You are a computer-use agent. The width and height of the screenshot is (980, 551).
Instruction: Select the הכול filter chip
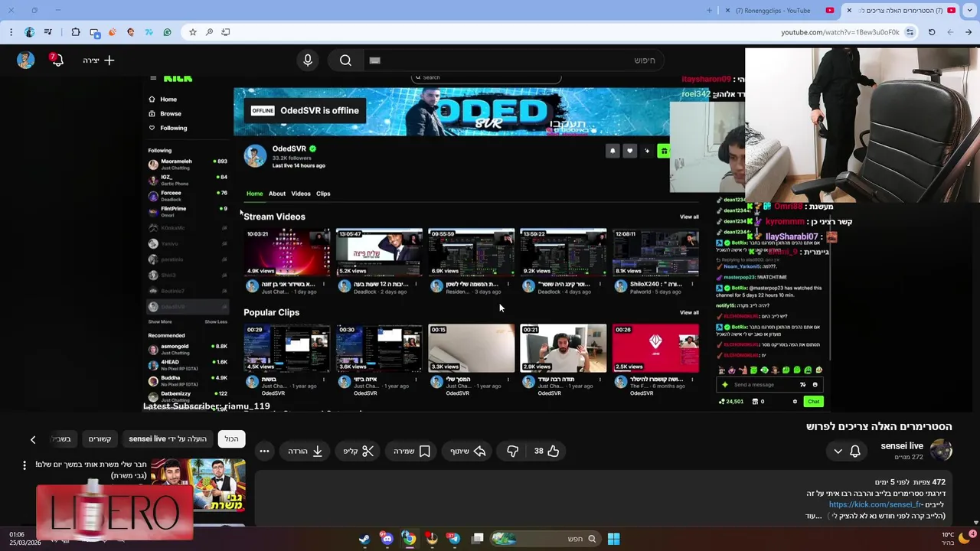tap(231, 439)
